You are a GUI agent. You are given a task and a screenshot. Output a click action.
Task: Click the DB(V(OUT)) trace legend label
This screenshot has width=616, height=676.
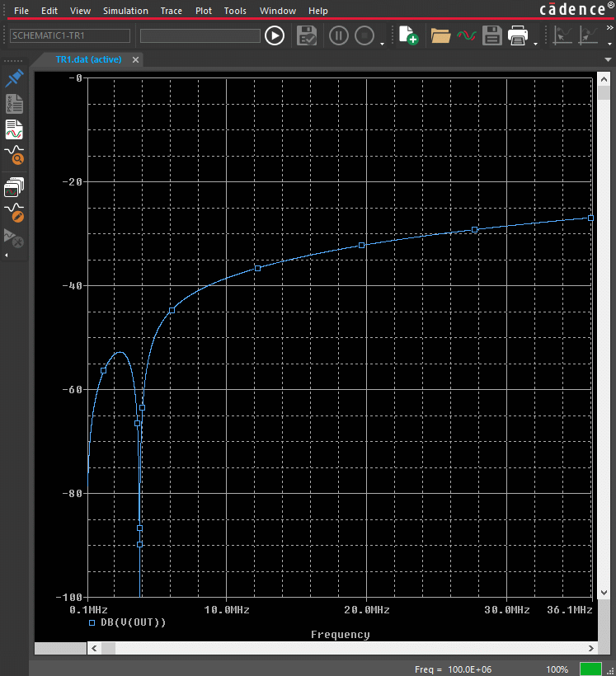[x=133, y=622]
